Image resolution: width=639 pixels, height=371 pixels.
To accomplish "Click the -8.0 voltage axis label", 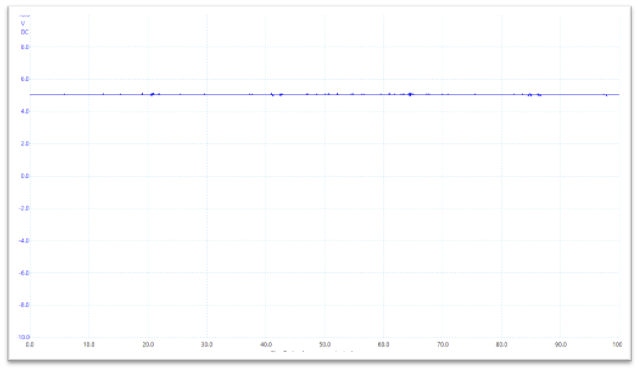I will tap(24, 305).
